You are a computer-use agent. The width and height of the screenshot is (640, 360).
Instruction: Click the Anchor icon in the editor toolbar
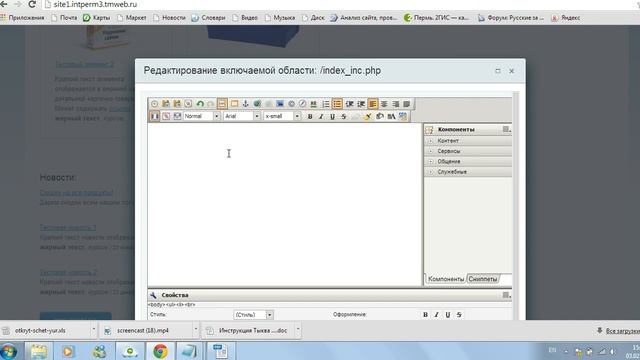pyautogui.click(x=245, y=104)
